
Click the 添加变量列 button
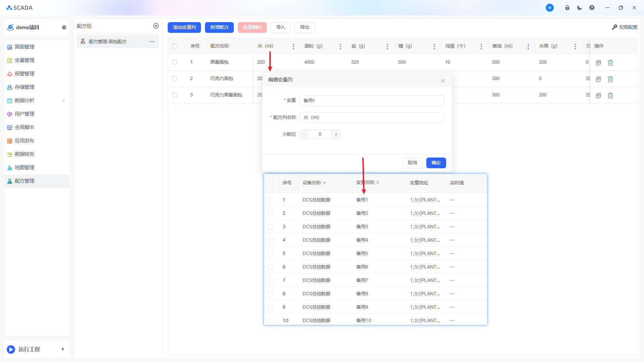point(184,27)
